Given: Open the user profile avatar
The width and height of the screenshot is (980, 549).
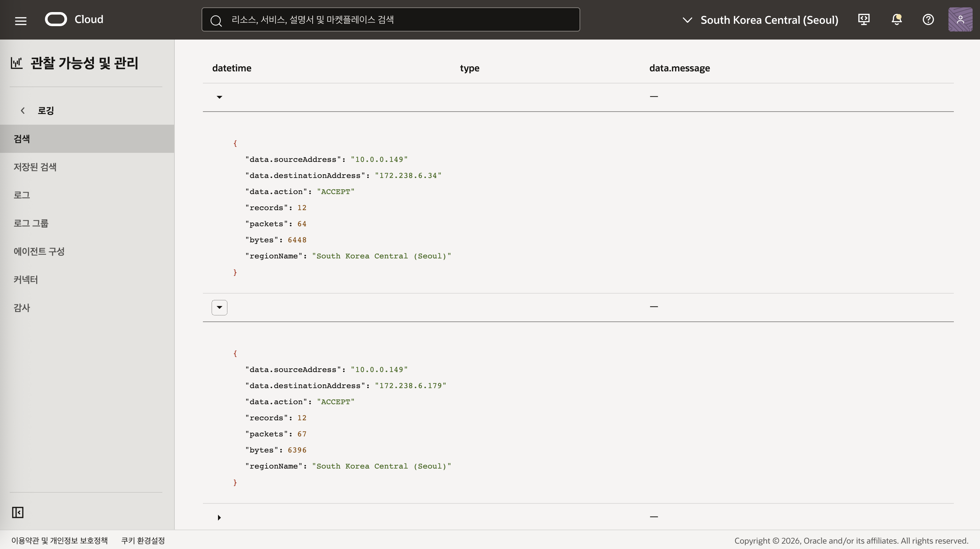Looking at the screenshot, I should (960, 19).
